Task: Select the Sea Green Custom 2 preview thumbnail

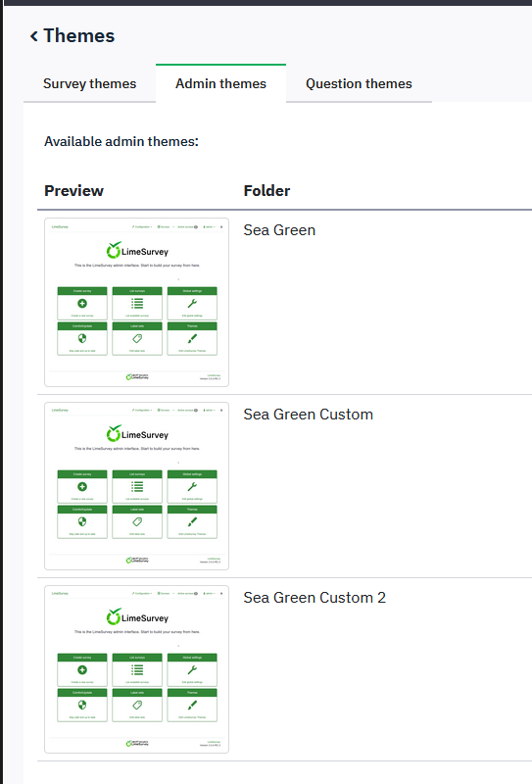Action: tap(136, 669)
